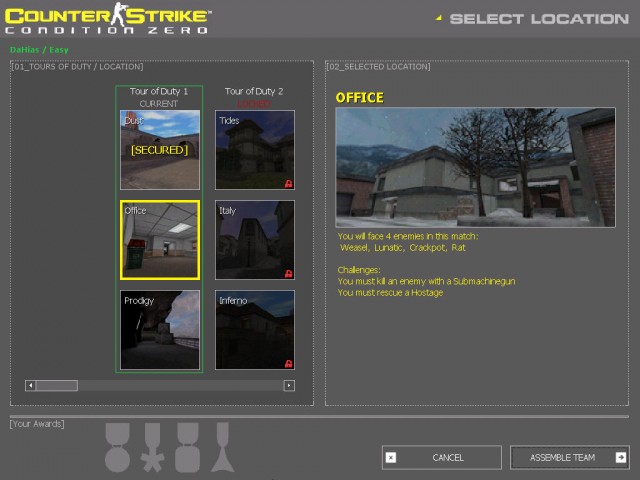Click the horizontal scrollbar thumb under tours
This screenshot has width=640, height=480.
pyautogui.click(x=57, y=385)
